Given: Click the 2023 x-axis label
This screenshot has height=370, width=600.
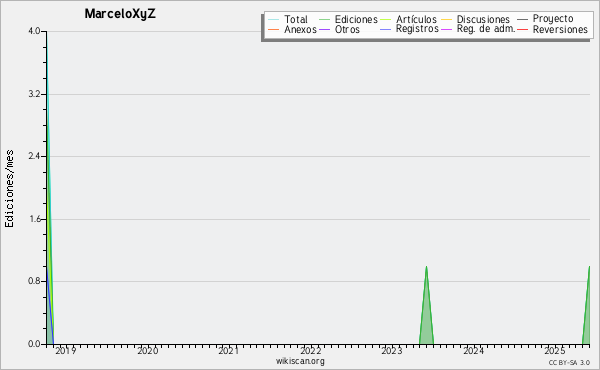Looking at the screenshot, I should 391,350.
